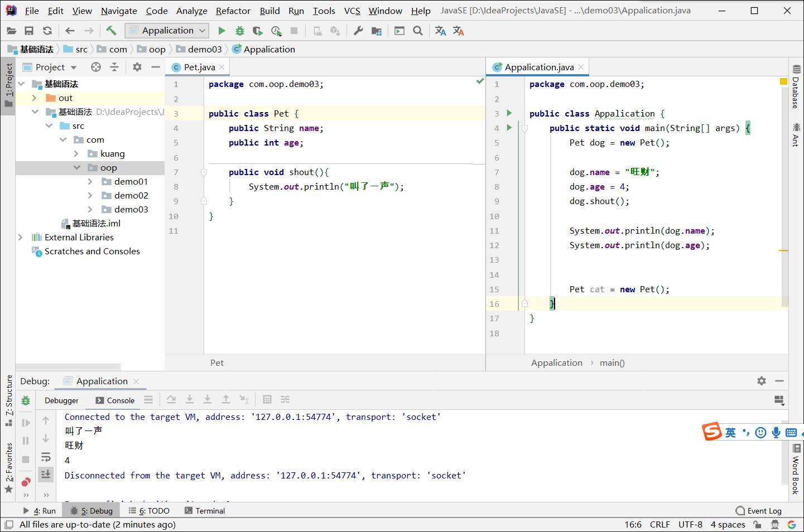Viewport: 804px width, 532px height.
Task: Click the CRLF line separator in status bar
Action: (659, 524)
